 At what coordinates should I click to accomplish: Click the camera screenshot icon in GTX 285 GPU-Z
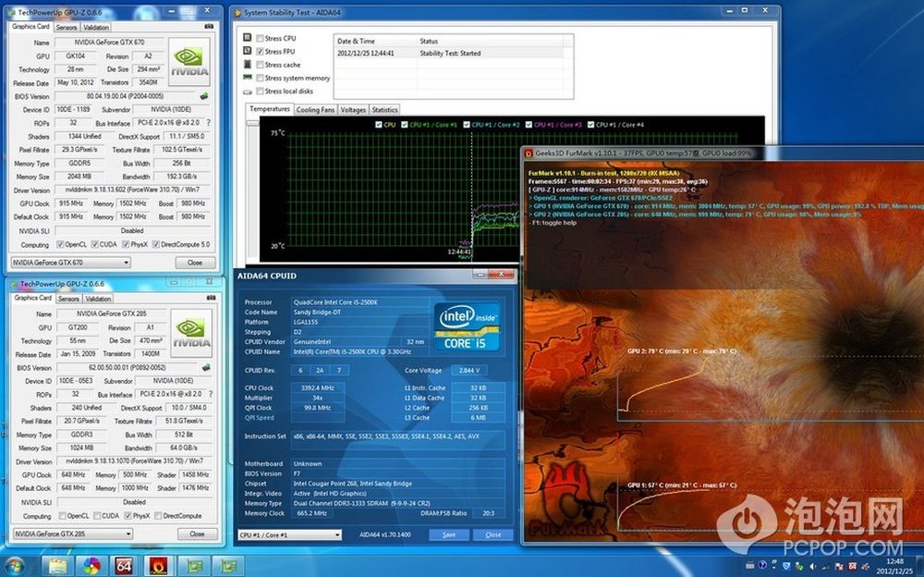211,298
